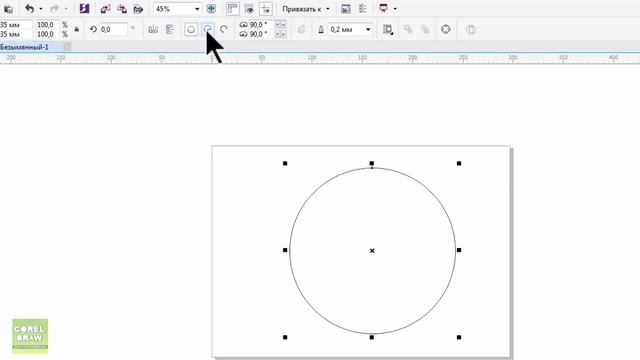
Task: Open the Привязать к dropdown
Action: (x=305, y=9)
